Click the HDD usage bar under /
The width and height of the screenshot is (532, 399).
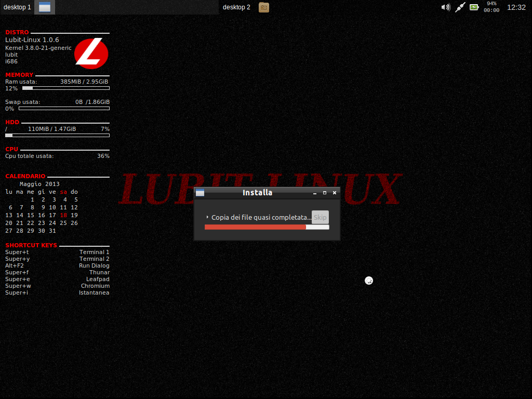(57, 135)
